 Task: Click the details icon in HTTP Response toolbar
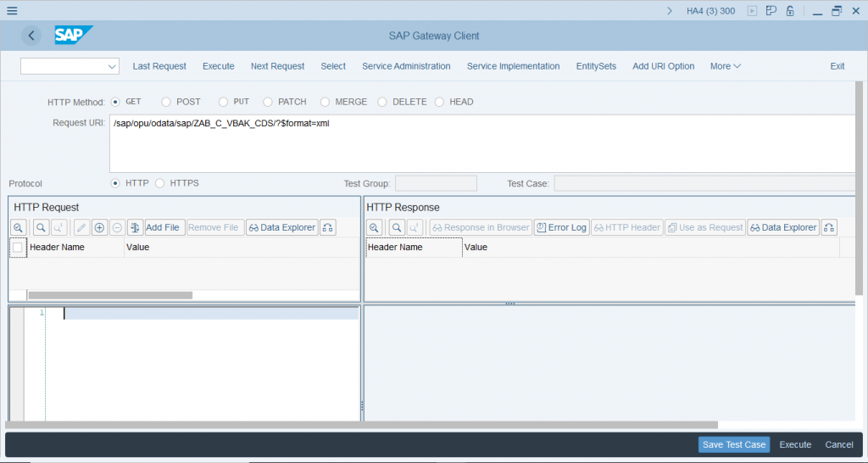coord(374,227)
